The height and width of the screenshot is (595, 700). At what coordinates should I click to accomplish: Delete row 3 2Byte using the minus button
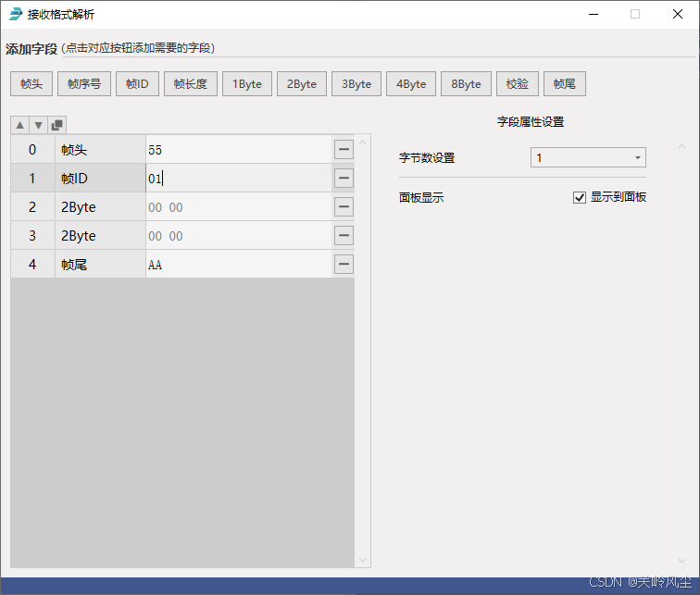click(344, 235)
